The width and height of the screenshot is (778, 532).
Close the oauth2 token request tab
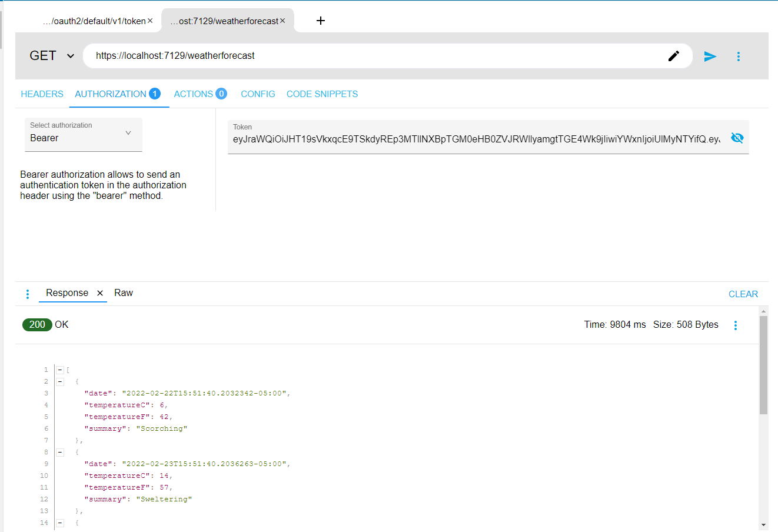pyautogui.click(x=150, y=21)
